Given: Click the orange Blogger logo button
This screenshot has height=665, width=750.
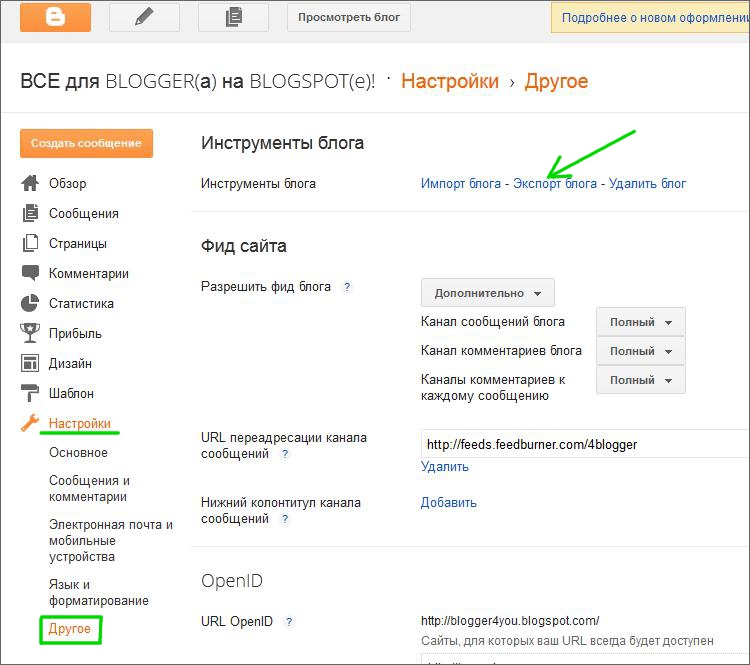Looking at the screenshot, I should coord(55,17).
